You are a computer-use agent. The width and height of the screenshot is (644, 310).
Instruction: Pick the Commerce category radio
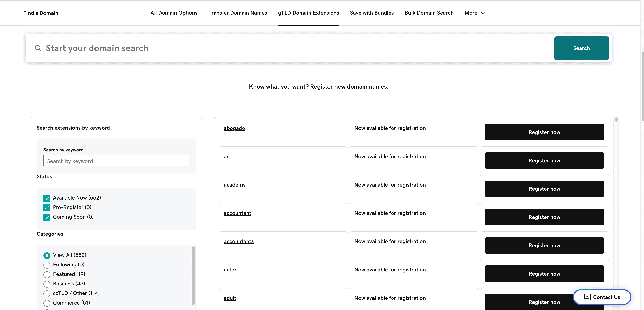tap(47, 303)
